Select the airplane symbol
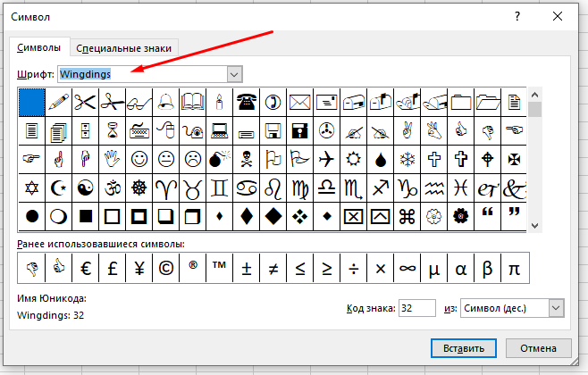This screenshot has width=588, height=375. coord(327,159)
